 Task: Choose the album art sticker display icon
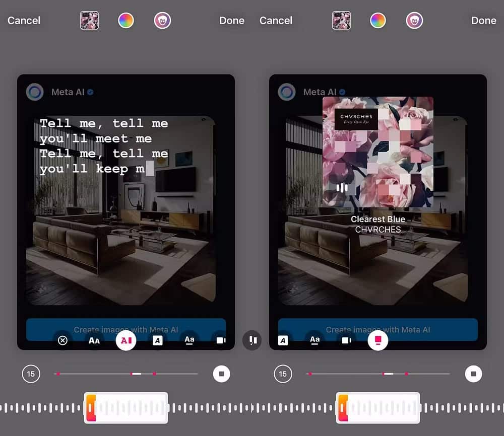click(220, 340)
